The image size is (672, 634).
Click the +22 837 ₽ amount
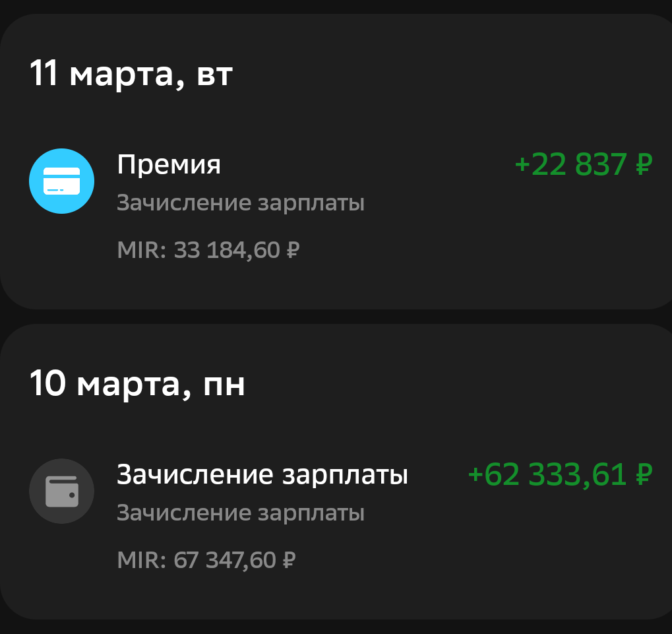point(572,164)
